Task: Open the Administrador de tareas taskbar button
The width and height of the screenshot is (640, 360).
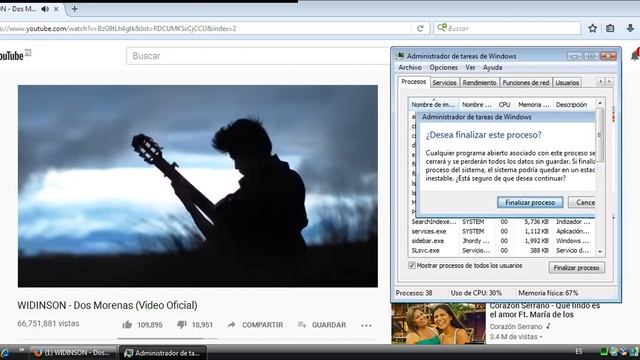Action: point(162,353)
